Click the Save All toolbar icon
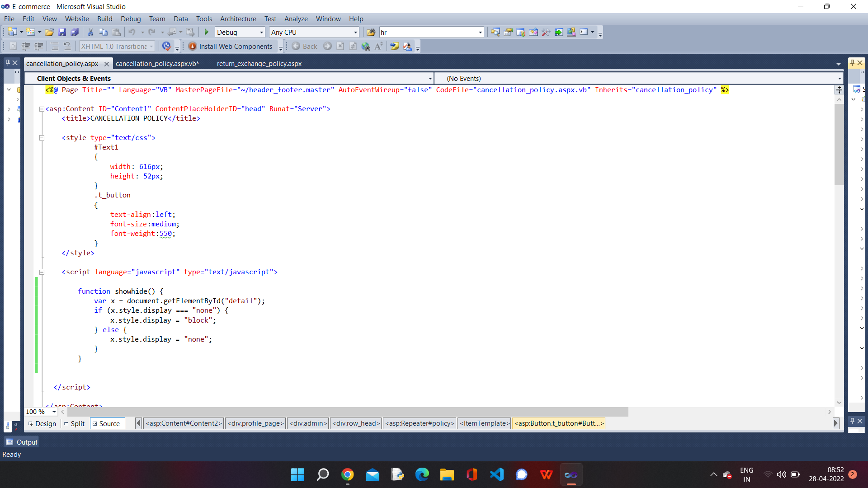The width and height of the screenshot is (868, 488). pos(75,32)
